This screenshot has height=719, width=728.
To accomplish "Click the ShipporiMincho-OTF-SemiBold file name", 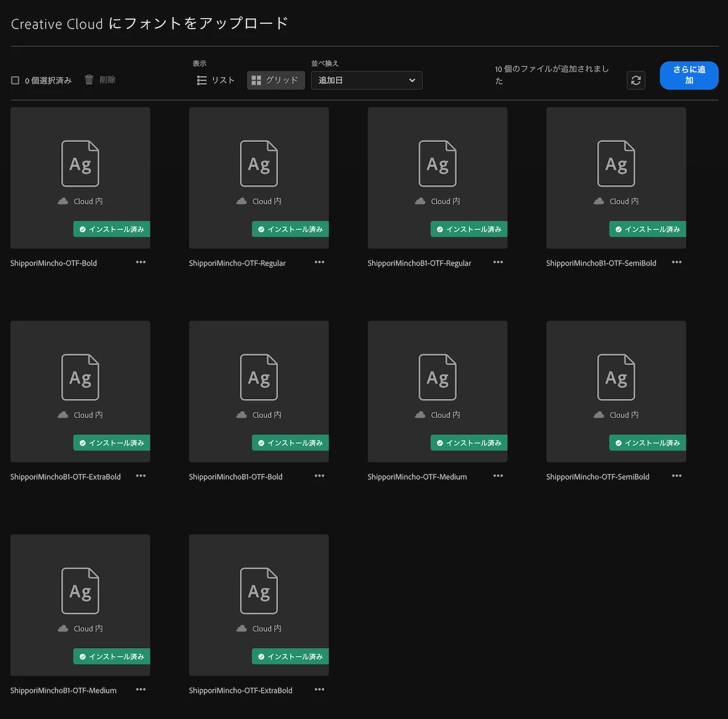I will point(598,477).
